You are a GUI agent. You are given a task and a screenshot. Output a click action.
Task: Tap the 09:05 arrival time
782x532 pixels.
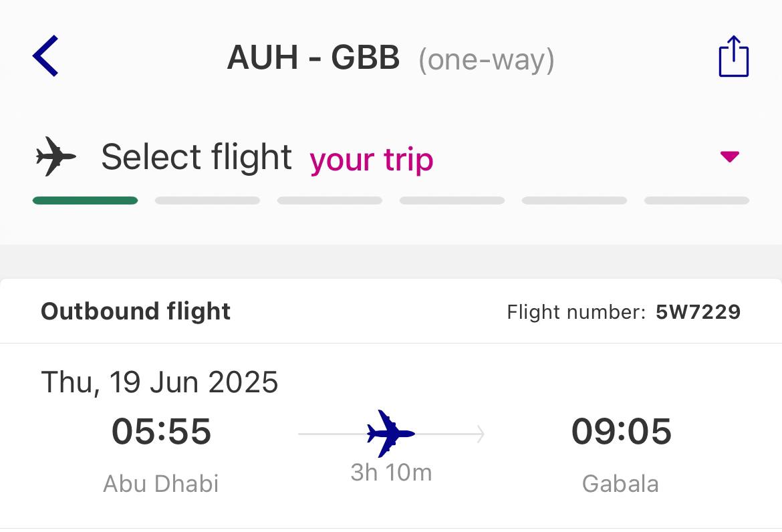[621, 431]
